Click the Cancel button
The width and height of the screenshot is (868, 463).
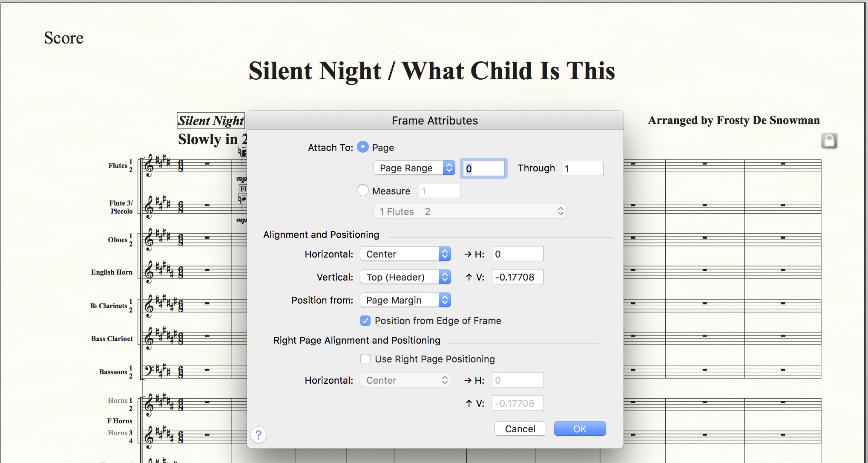[x=520, y=429]
